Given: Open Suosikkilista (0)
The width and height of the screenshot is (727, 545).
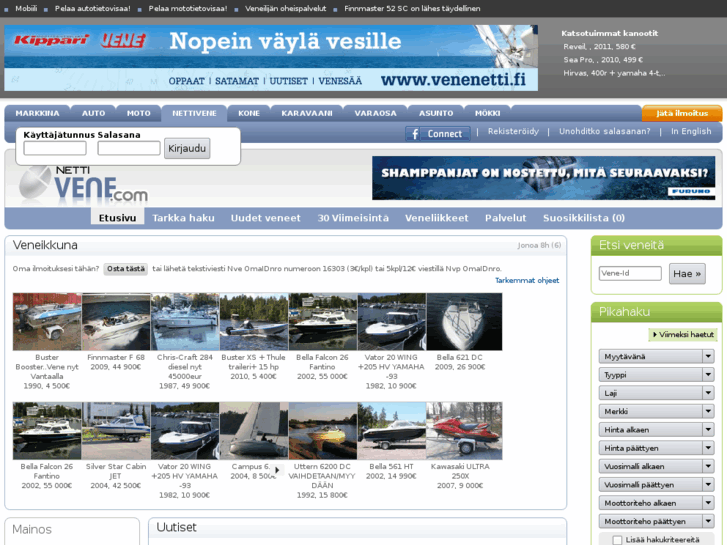Looking at the screenshot, I should click(x=584, y=218).
